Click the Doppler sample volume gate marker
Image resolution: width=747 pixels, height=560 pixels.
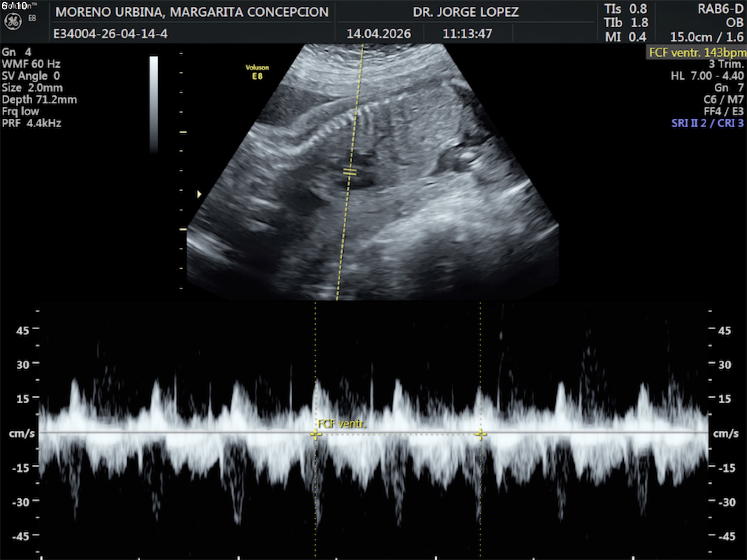pyautogui.click(x=350, y=171)
